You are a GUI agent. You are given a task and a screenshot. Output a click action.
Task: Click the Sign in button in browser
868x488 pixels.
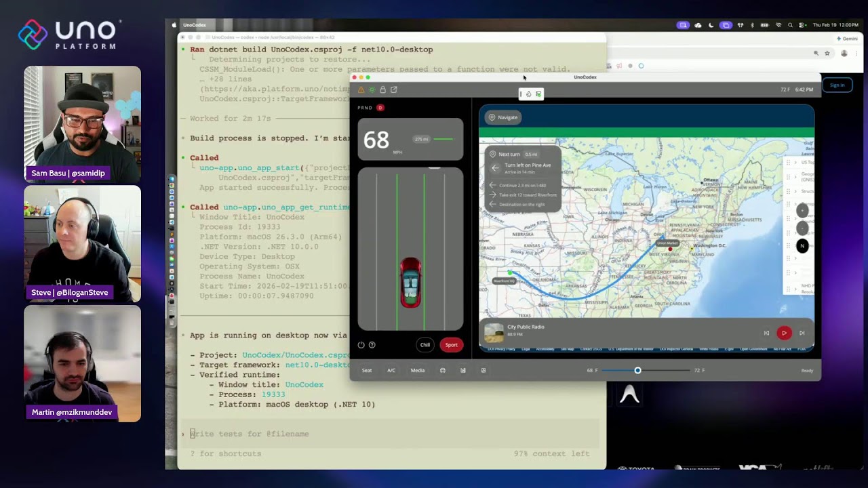(x=837, y=85)
